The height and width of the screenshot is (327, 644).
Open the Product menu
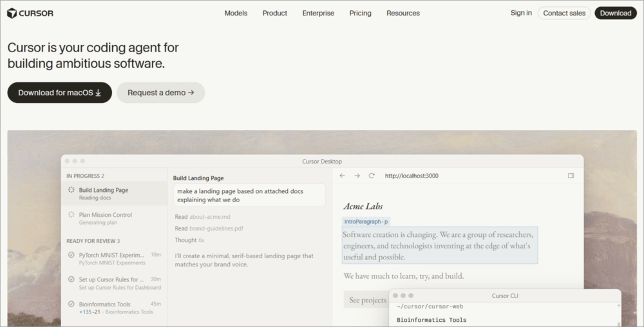tap(275, 13)
